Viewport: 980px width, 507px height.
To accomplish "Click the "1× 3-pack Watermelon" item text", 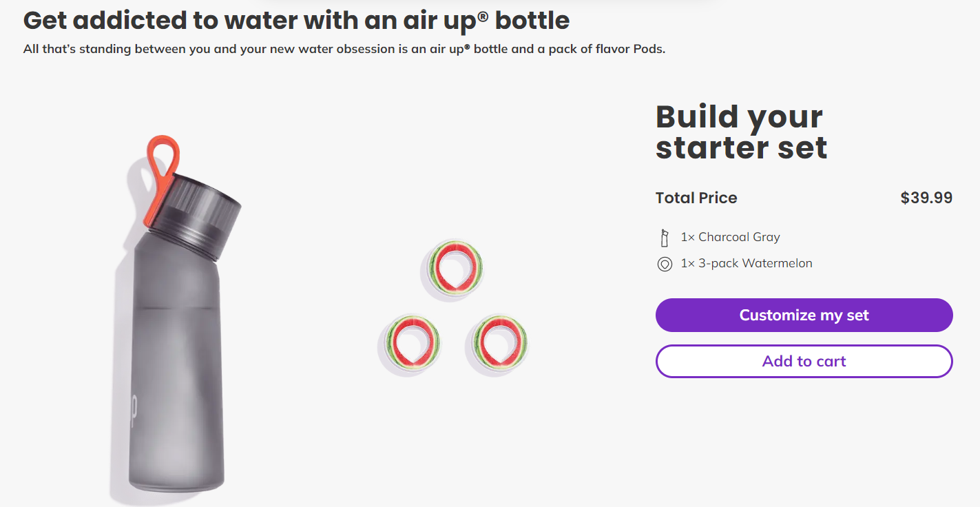I will coord(746,263).
